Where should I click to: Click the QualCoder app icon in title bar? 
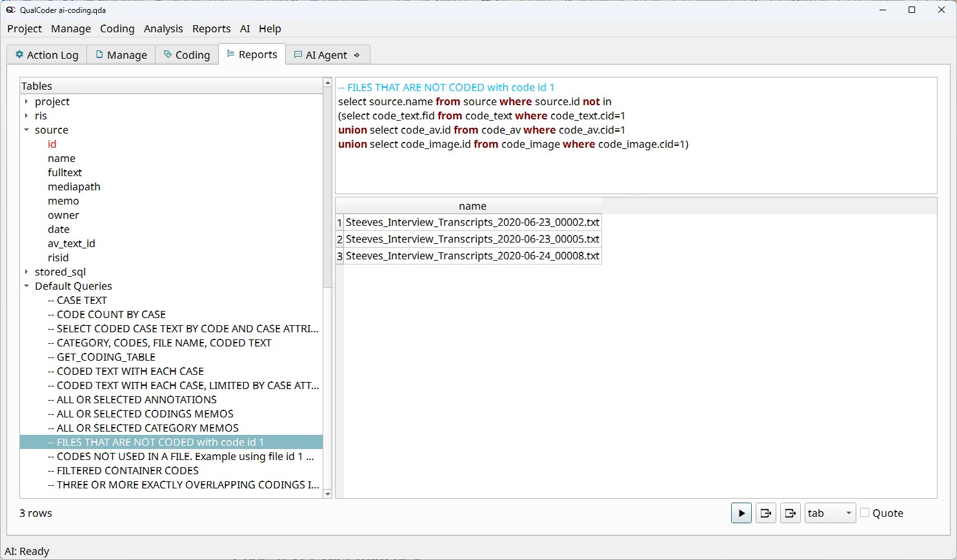click(10, 10)
